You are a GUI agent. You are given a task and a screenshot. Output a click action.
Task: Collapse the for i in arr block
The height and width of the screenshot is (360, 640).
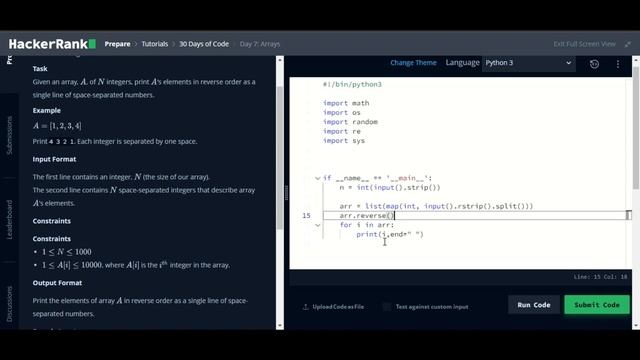pos(318,225)
